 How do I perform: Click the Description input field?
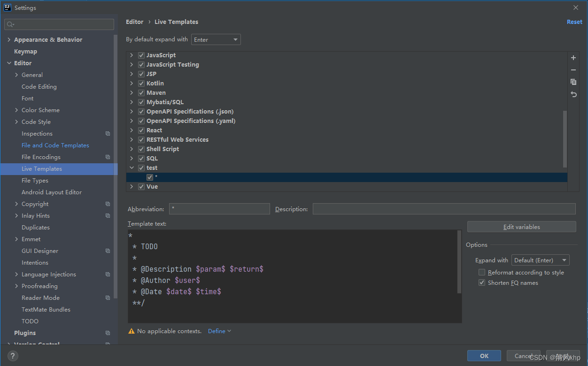pyautogui.click(x=444, y=209)
